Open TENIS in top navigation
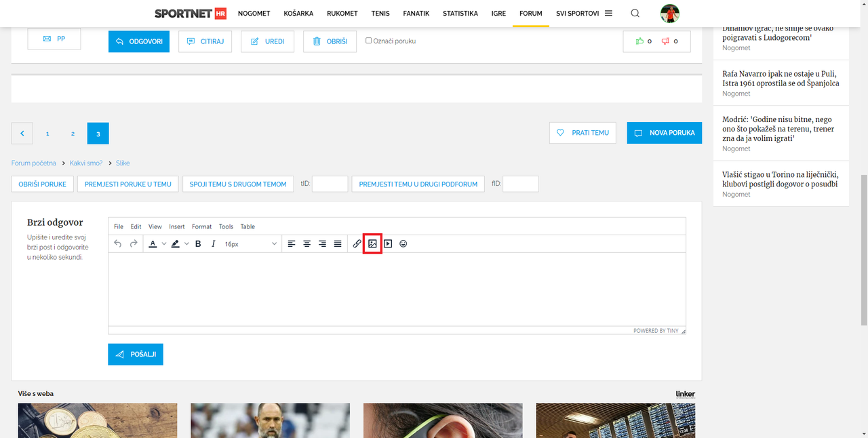 pos(380,14)
